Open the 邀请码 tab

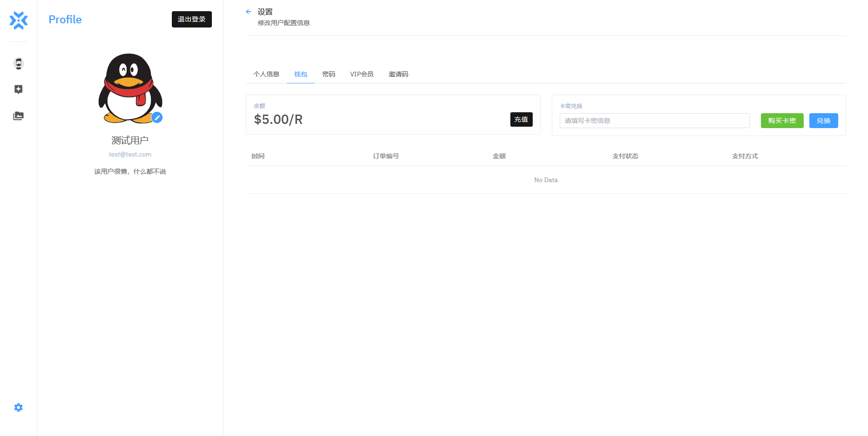coord(399,74)
